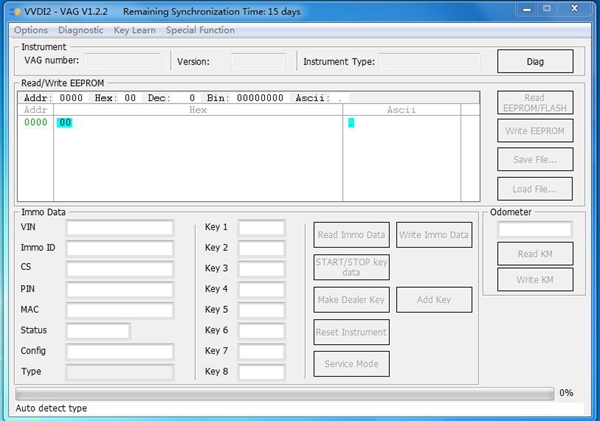The image size is (600, 421).
Task: Focus the MAC input field
Action: (x=120, y=310)
